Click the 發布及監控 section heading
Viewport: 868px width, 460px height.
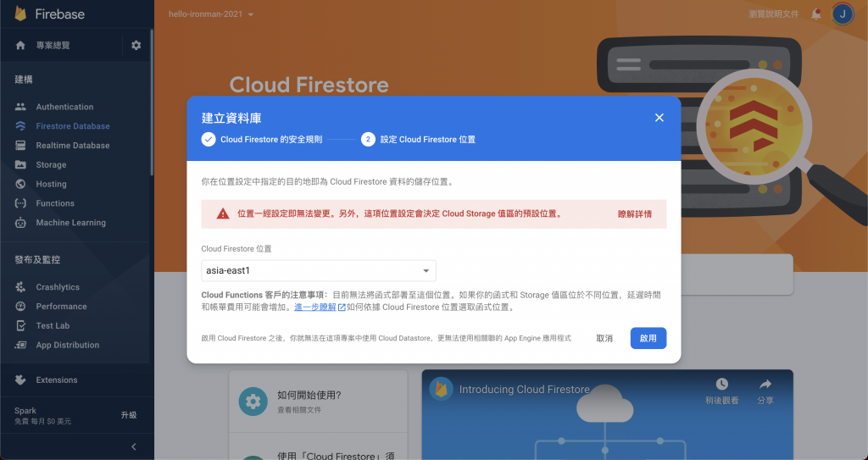(x=37, y=259)
